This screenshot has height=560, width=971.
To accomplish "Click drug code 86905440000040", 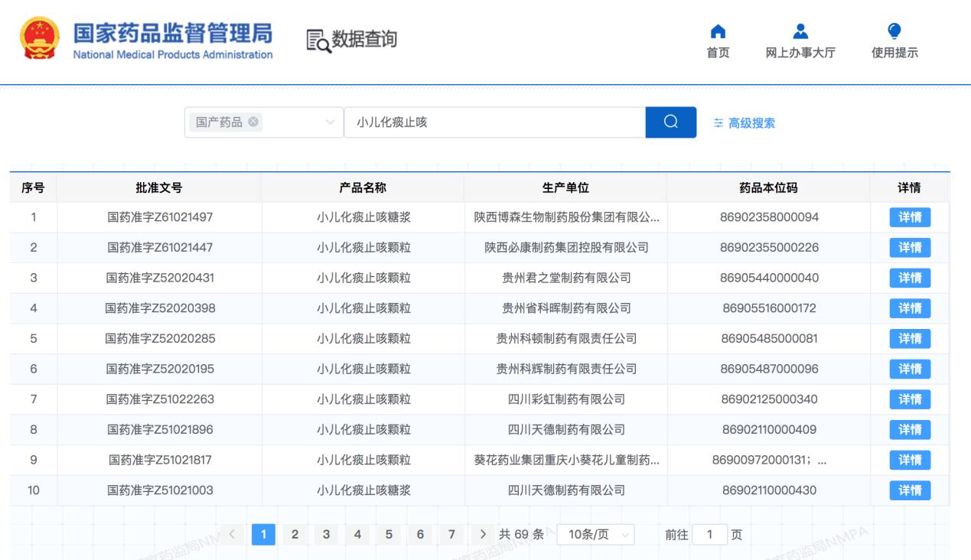I will (769, 278).
